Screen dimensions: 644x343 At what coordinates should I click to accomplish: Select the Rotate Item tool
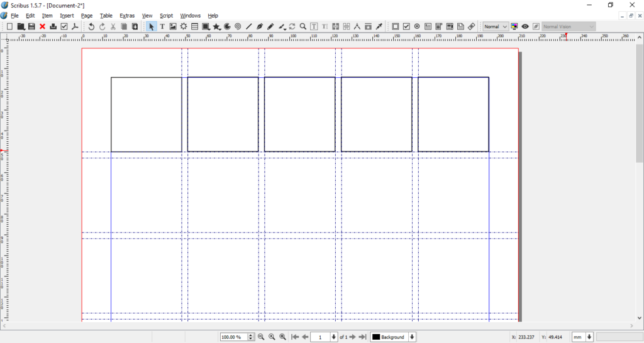(x=292, y=26)
